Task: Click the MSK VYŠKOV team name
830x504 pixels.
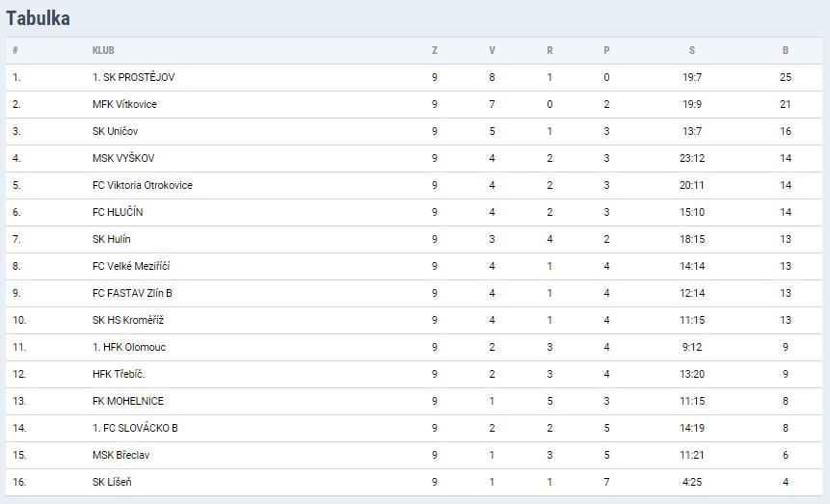Action: (x=123, y=158)
